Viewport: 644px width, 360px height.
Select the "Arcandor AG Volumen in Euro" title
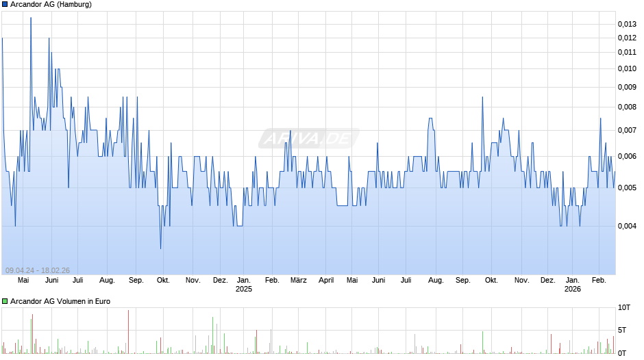click(60, 301)
